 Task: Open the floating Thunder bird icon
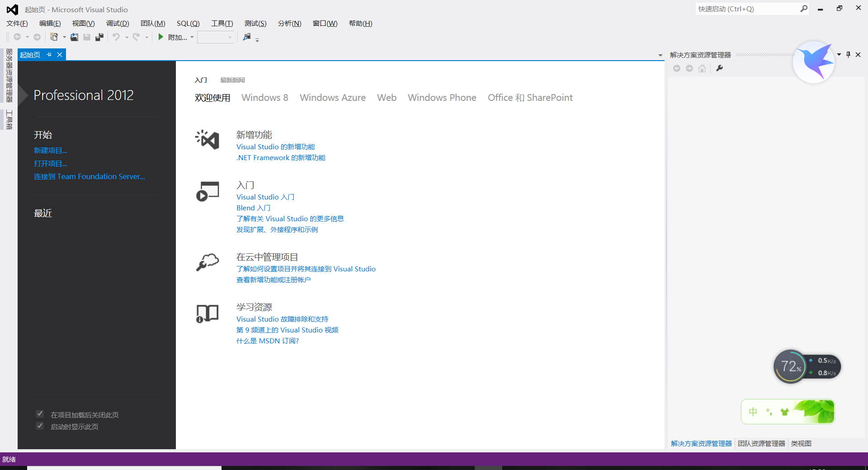[814, 62]
